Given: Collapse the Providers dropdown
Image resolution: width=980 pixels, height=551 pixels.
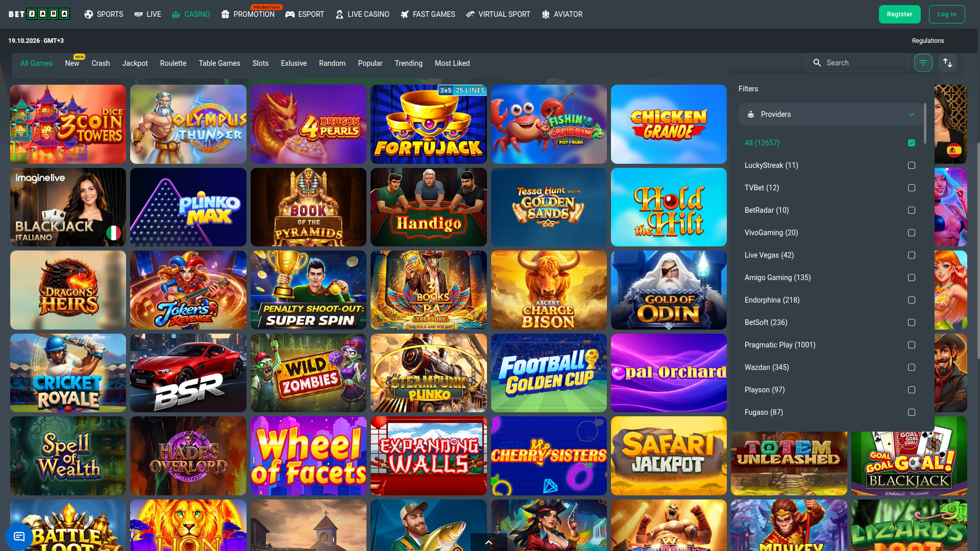Looking at the screenshot, I should coord(830,114).
